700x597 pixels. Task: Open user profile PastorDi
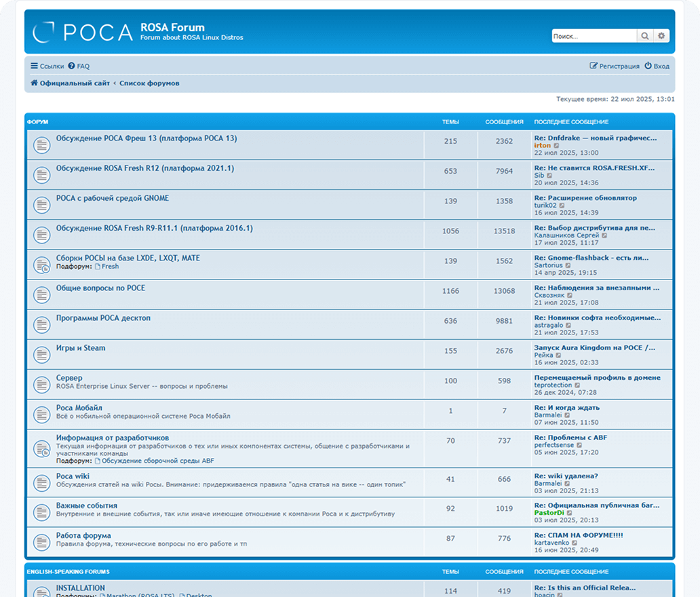pos(549,513)
